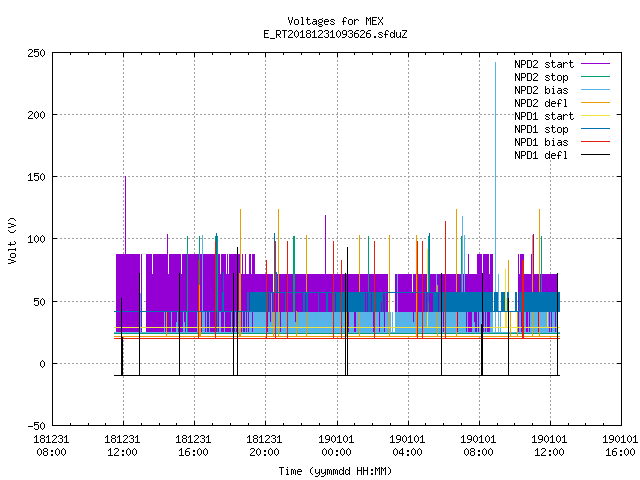Click the Time (yymmdd HH:MM) axis label
The width and height of the screenshot is (640, 480).
click(x=336, y=471)
